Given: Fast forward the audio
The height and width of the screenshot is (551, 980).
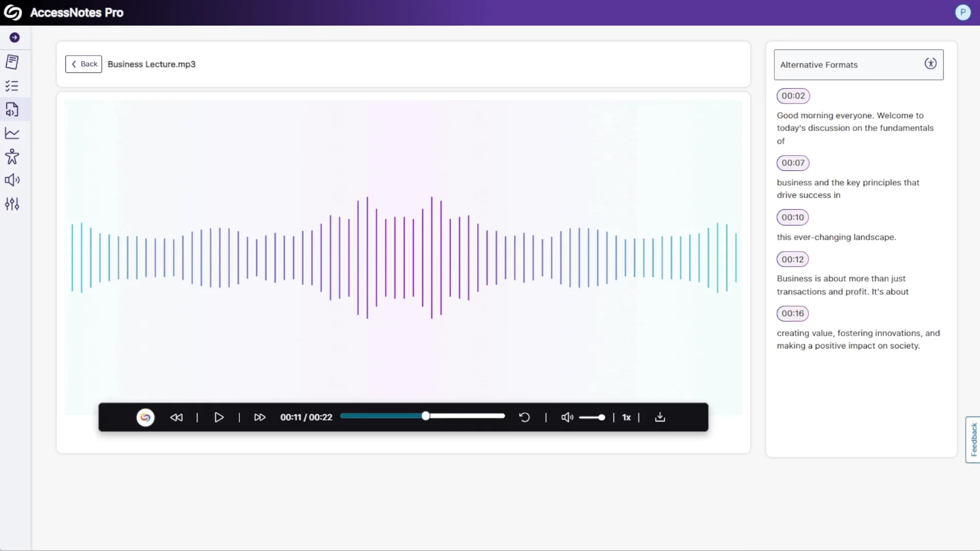Looking at the screenshot, I should (260, 417).
